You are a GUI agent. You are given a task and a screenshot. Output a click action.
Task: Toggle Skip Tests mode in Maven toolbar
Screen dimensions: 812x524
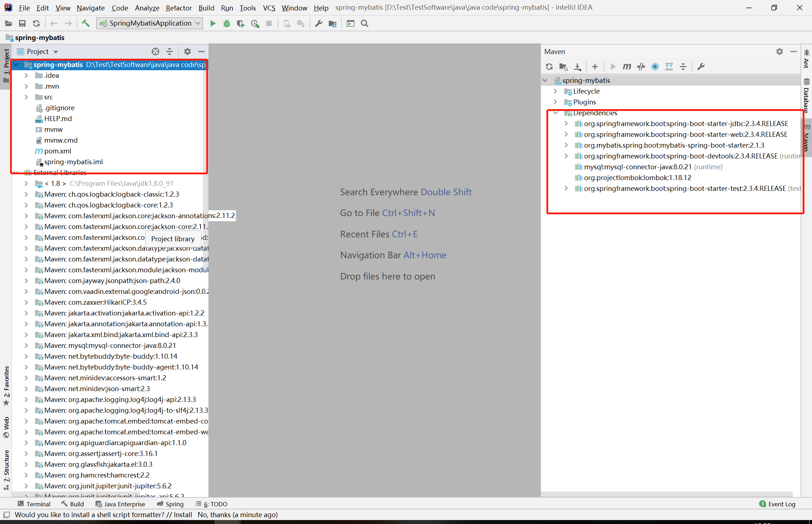pyautogui.click(x=655, y=67)
